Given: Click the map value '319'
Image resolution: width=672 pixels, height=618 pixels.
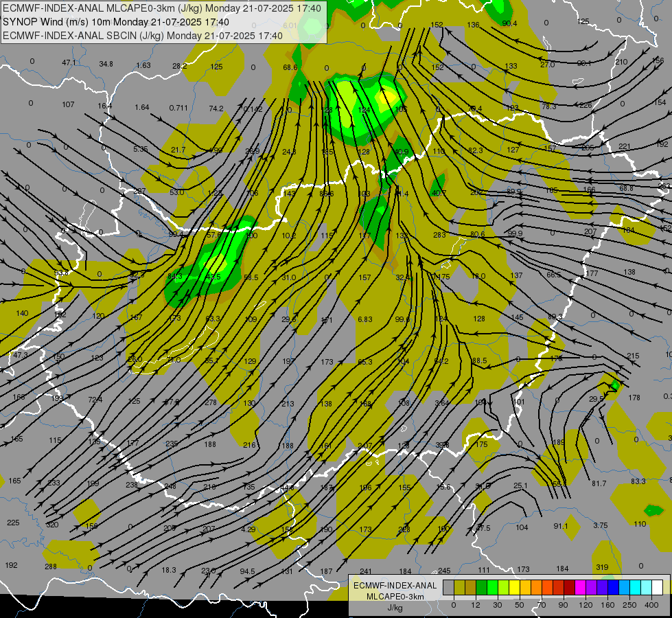Looking at the screenshot, I should pos(602,567).
